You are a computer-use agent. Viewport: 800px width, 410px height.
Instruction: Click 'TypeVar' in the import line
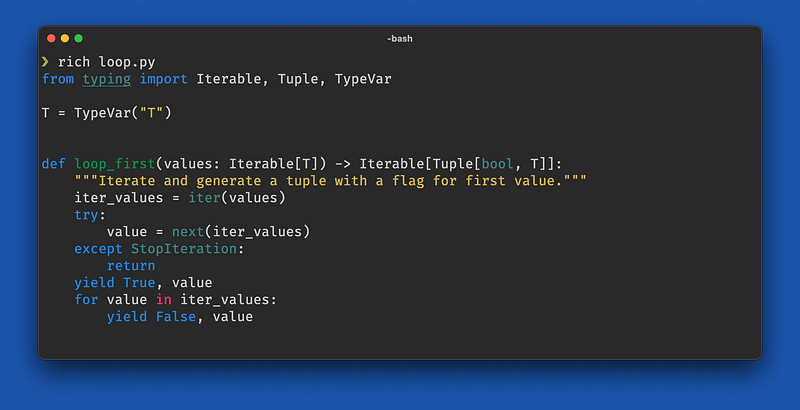pos(363,79)
